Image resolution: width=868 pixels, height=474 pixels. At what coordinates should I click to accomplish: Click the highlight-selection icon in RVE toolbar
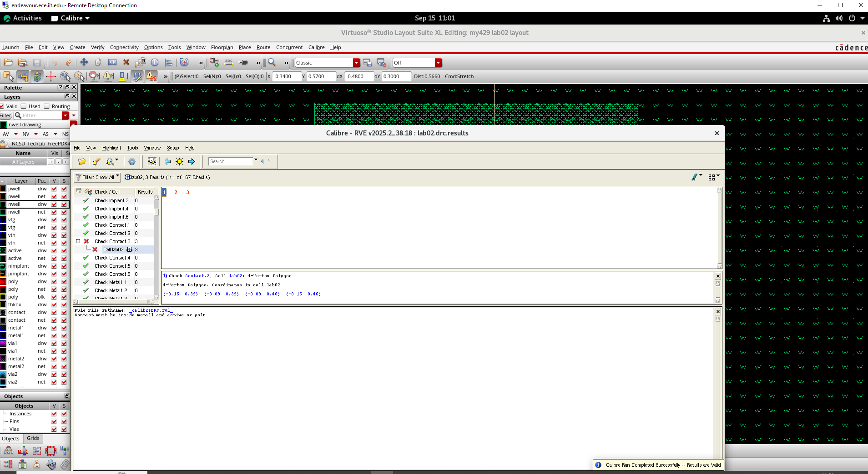coord(152,161)
